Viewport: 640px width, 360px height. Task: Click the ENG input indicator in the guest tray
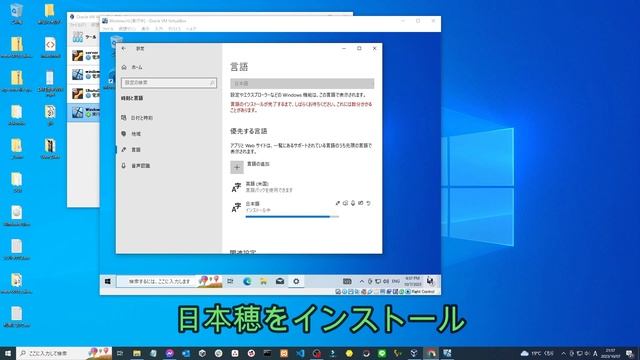tap(396, 281)
